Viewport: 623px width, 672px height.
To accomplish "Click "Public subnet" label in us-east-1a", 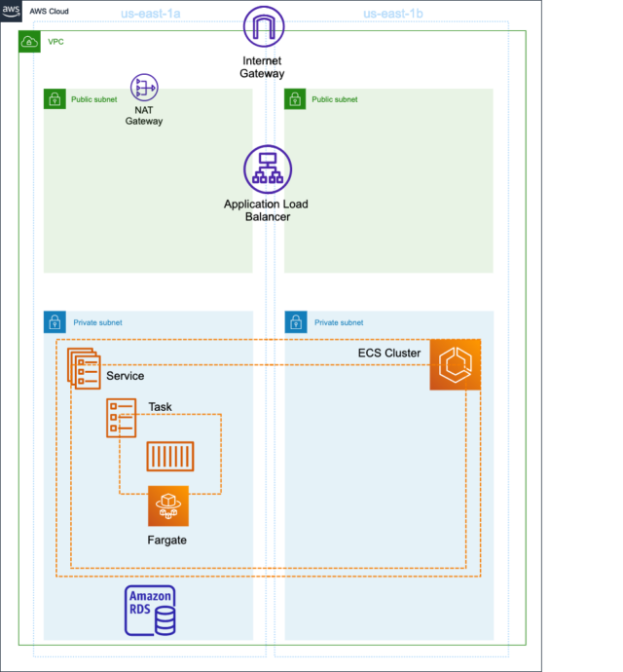I will tap(93, 99).
